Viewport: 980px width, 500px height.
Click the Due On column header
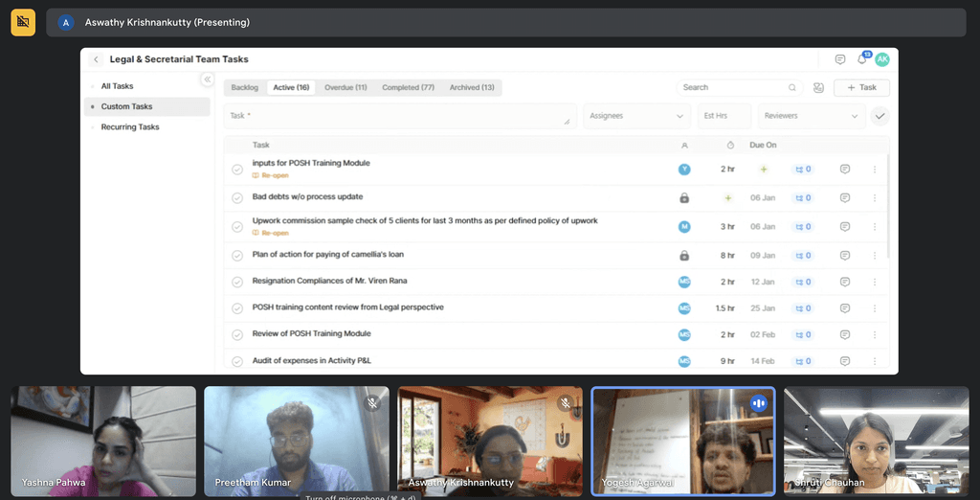tap(763, 146)
